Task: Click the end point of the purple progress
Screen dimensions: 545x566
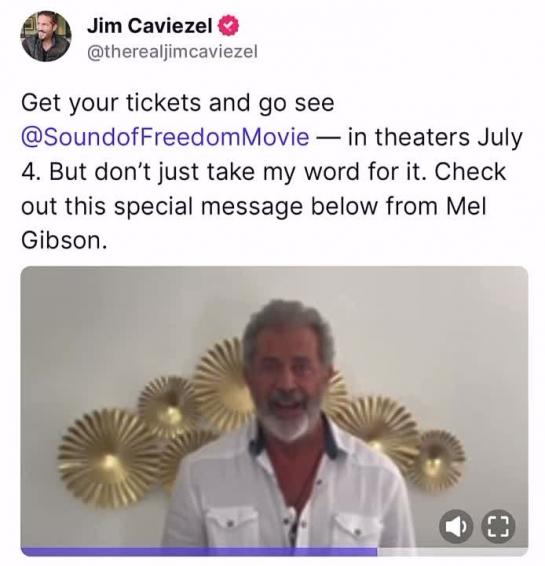Action: [377, 552]
